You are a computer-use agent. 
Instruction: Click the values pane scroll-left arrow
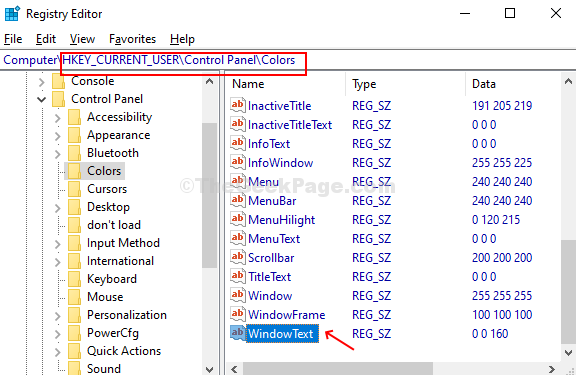point(234,369)
